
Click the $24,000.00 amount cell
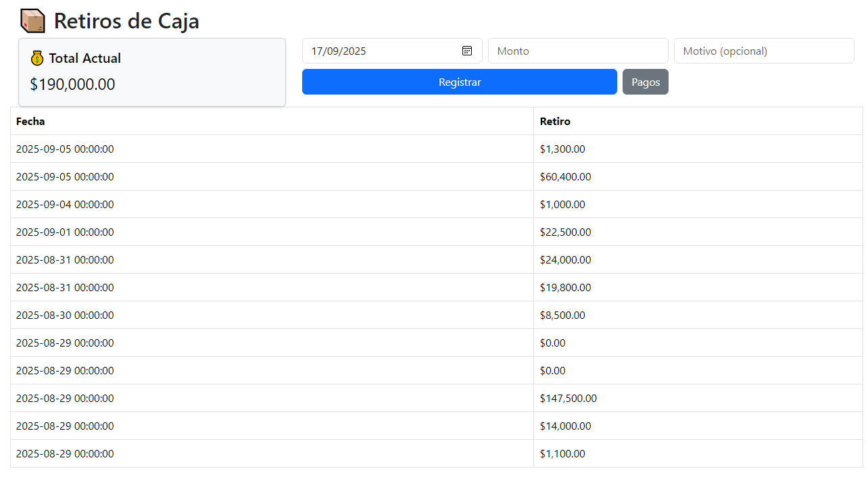point(565,260)
